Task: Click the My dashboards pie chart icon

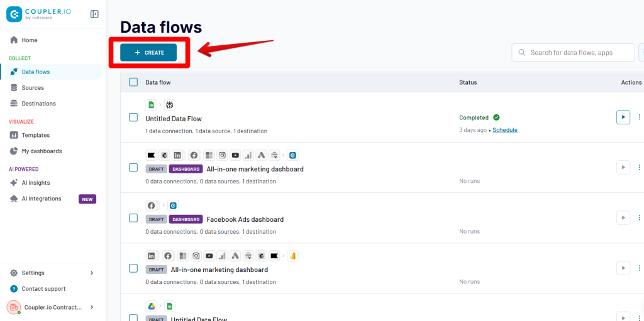Action: [14, 151]
